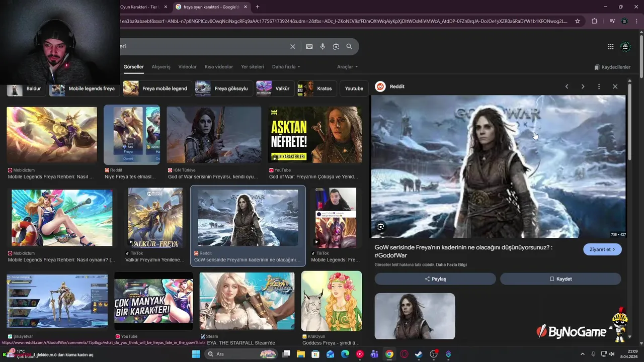Image resolution: width=644 pixels, height=362 pixels.
Task: Select the Freya göksoylu chip
Action: [x=224, y=88]
